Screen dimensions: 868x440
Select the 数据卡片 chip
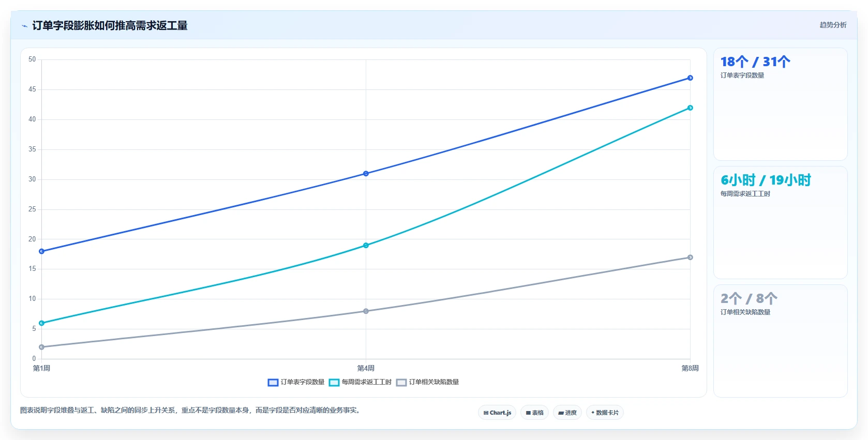[x=605, y=413]
